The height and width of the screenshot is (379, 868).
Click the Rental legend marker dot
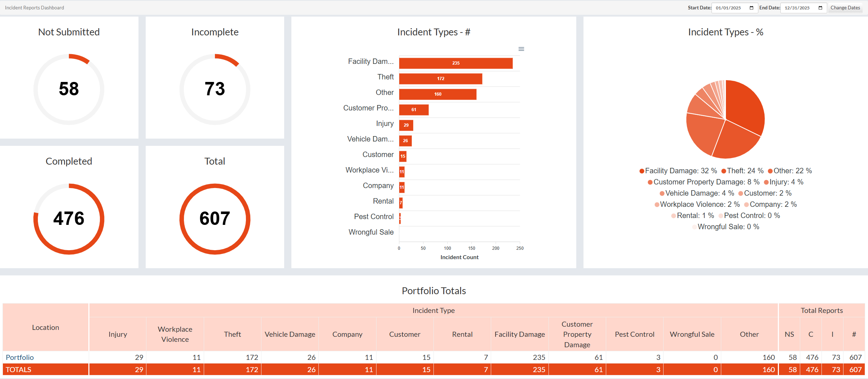click(x=674, y=216)
